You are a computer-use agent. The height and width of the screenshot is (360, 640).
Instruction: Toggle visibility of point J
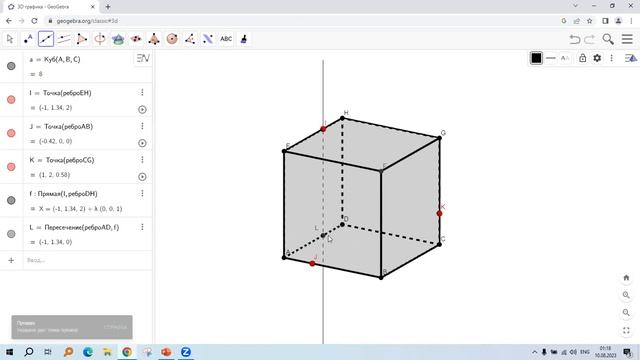11,133
